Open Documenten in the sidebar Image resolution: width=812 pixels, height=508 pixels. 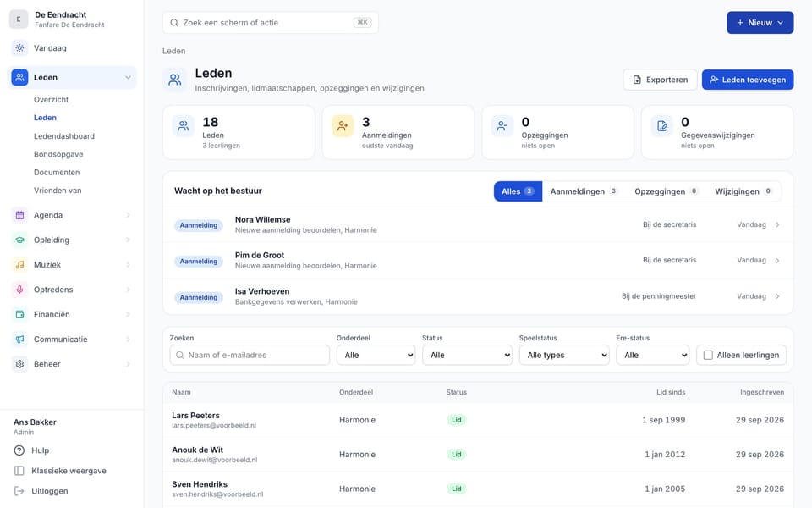57,173
